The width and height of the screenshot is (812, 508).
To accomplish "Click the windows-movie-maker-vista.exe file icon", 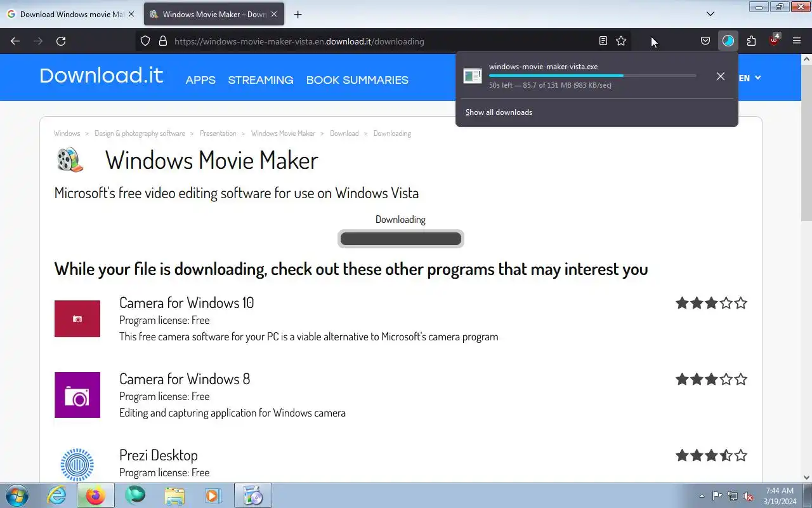I will coord(473,76).
